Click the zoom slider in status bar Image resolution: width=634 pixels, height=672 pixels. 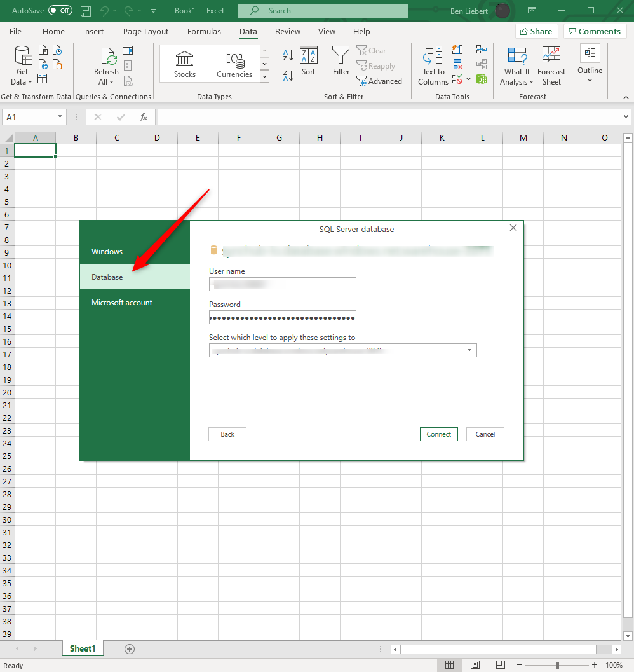coord(557,665)
